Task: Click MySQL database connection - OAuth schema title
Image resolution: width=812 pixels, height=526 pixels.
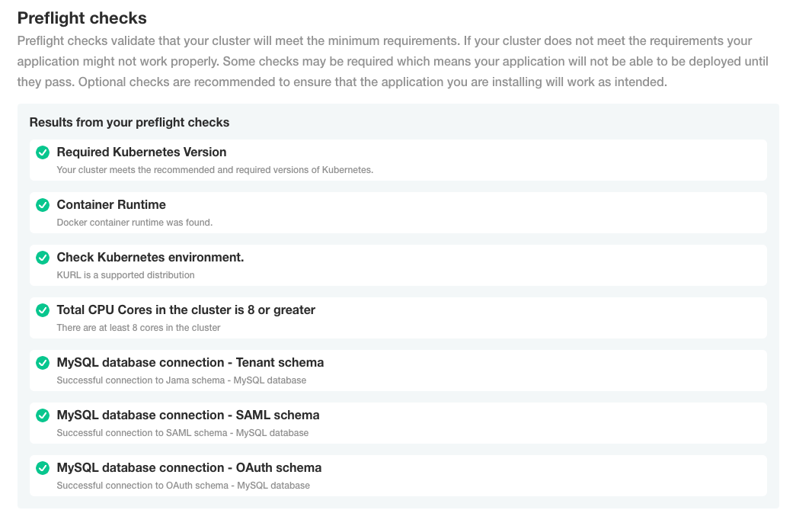Action: [189, 468]
